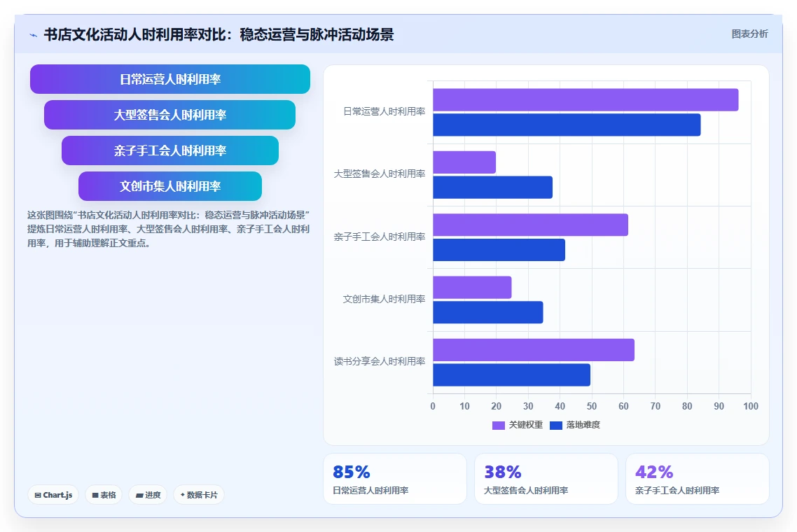Select the 日常运营人时利用率 funnel bar

click(169, 79)
